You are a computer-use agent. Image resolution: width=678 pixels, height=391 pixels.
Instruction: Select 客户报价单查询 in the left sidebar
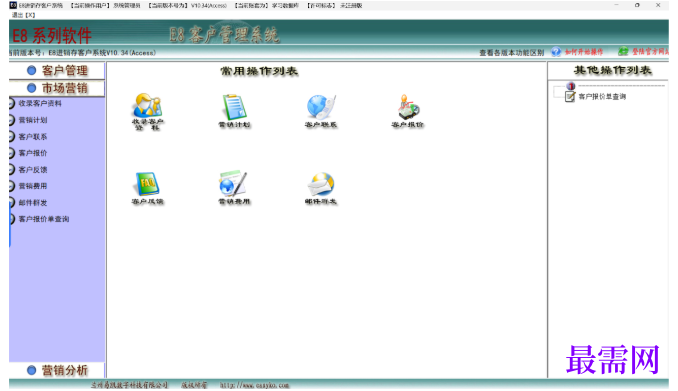[44, 219]
